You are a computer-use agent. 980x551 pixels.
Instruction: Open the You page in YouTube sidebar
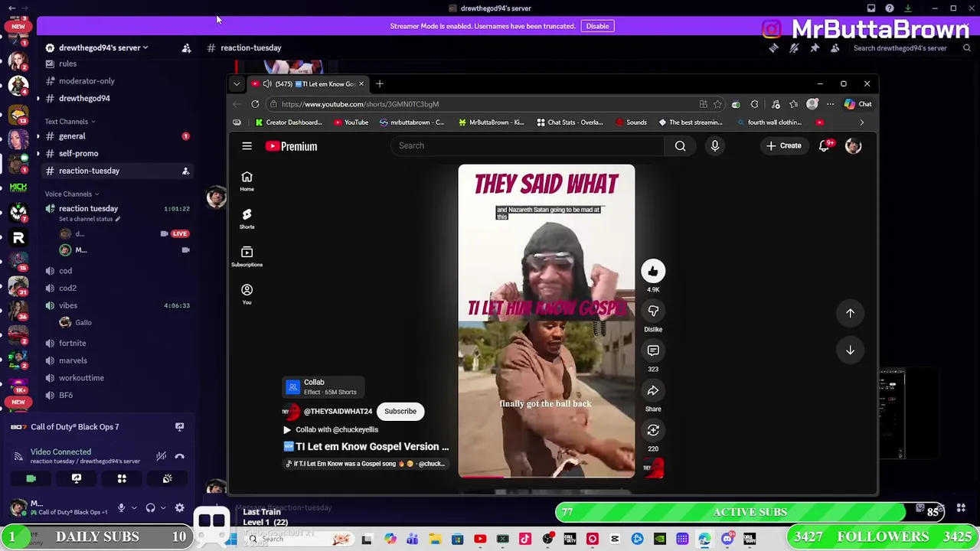[x=247, y=294]
